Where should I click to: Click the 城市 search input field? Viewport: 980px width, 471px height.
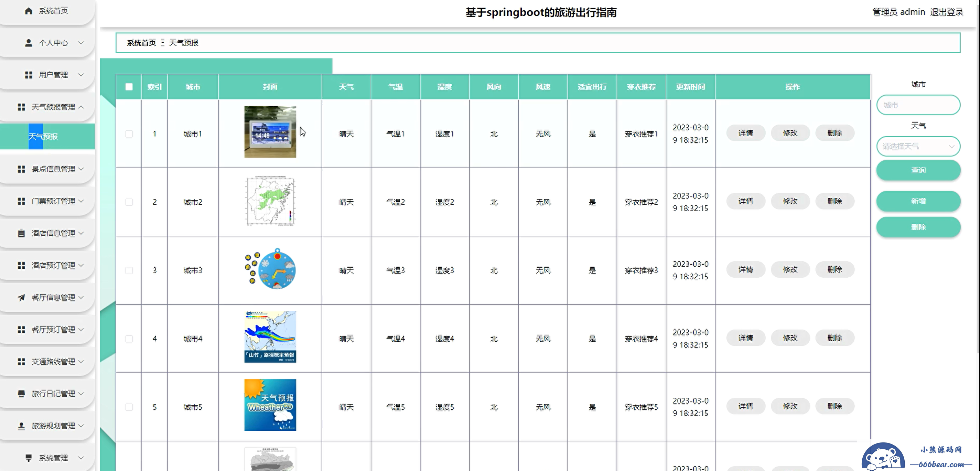point(918,105)
